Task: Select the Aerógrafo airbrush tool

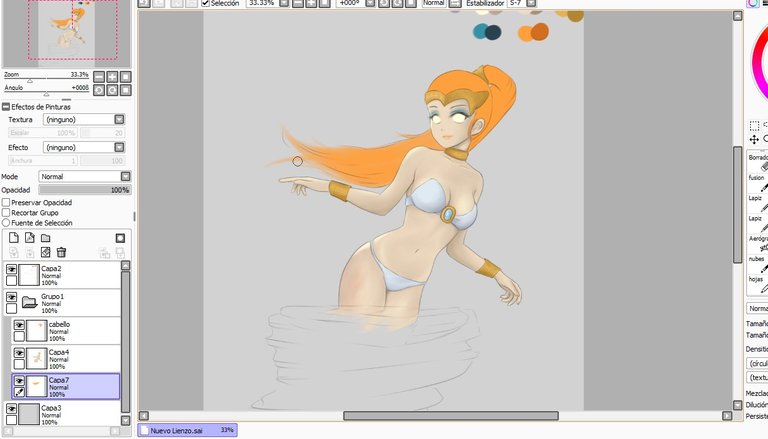Action: pos(758,244)
